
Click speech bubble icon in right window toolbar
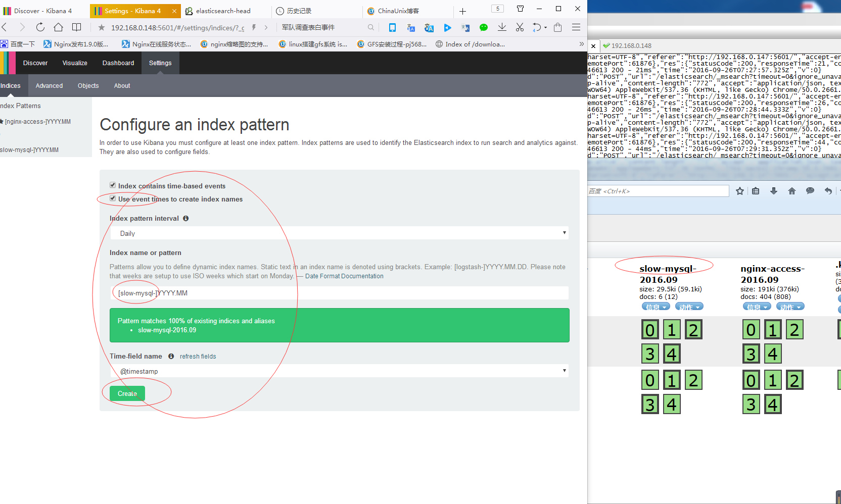tap(810, 190)
